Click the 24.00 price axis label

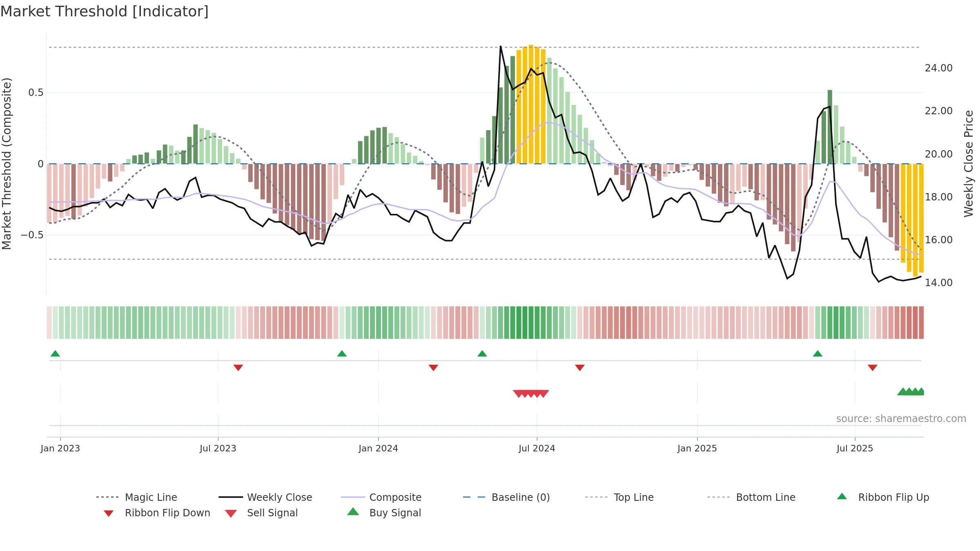coord(939,68)
